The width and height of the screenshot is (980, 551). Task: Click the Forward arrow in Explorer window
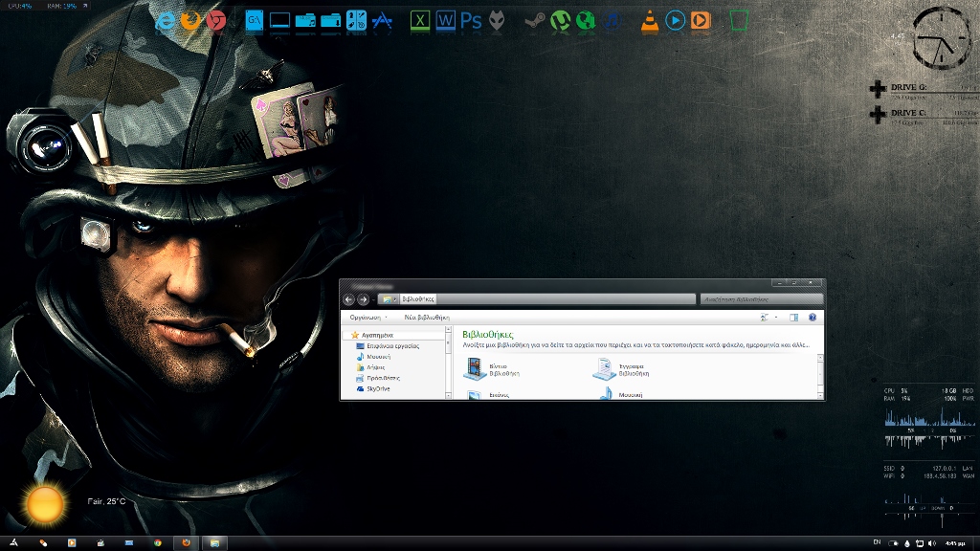(363, 299)
